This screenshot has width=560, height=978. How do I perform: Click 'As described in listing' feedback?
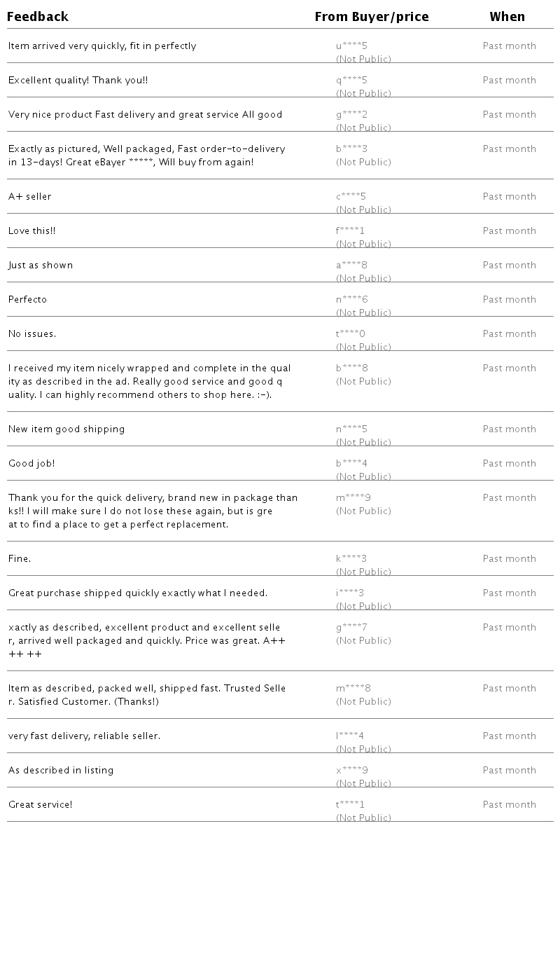(x=61, y=771)
